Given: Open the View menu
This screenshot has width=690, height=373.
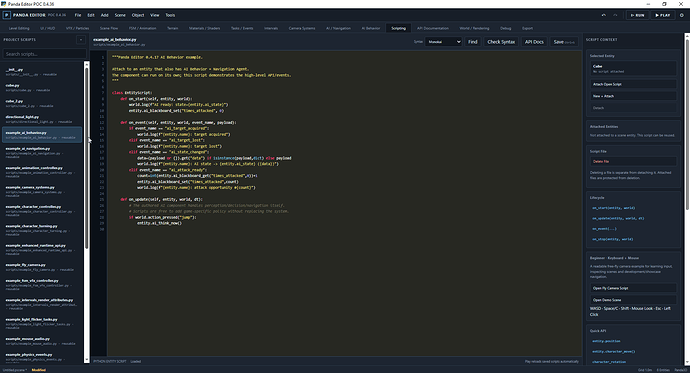Looking at the screenshot, I should (x=155, y=15).
